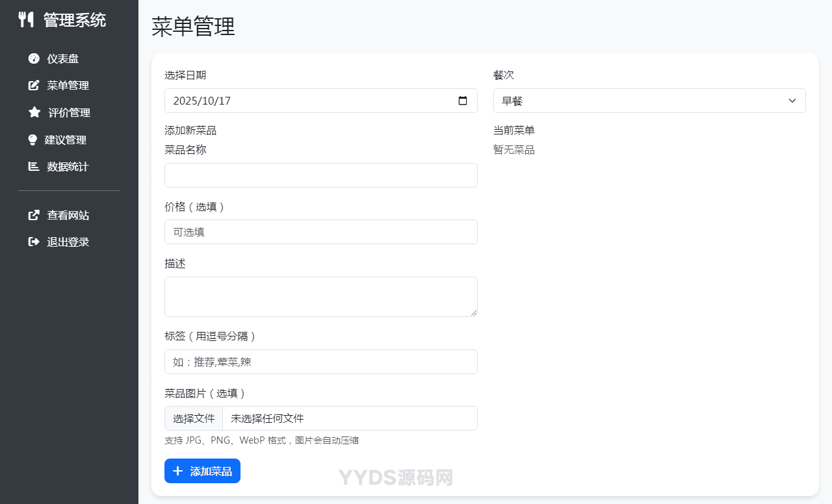This screenshot has width=832, height=504.
Task: Click the 餐次 label
Action: coord(504,75)
